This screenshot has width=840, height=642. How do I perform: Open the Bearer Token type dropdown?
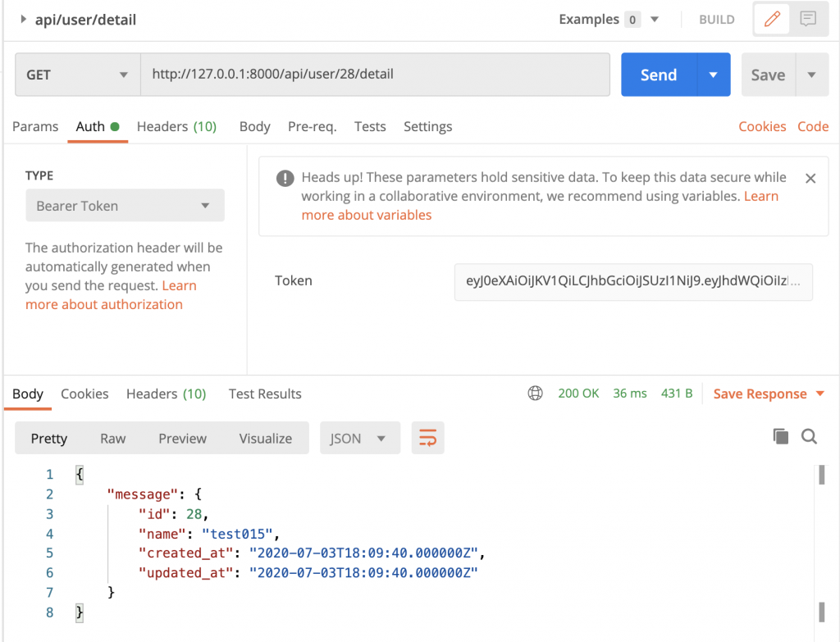(x=124, y=206)
